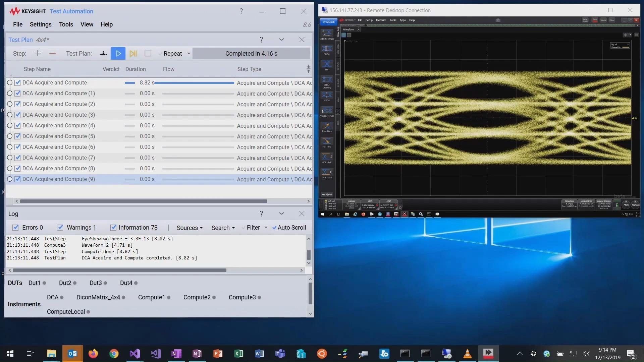Click the Test Plan help question mark
The height and width of the screenshot is (362, 644).
click(261, 40)
